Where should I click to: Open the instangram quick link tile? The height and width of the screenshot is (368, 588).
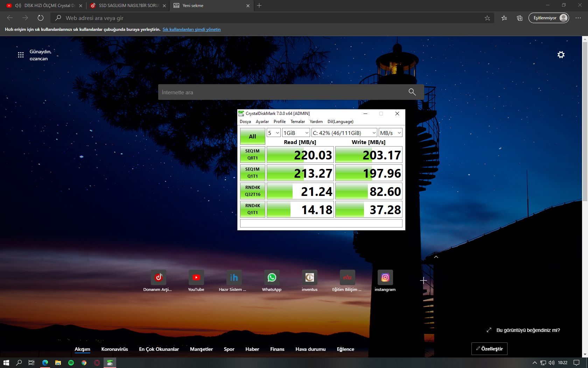(385, 278)
